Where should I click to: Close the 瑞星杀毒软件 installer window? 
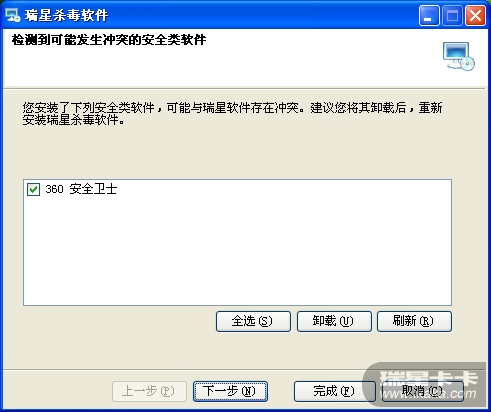click(475, 15)
